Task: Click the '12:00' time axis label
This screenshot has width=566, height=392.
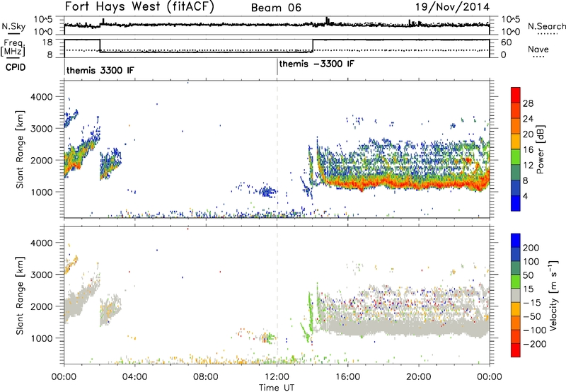Action: tap(277, 377)
